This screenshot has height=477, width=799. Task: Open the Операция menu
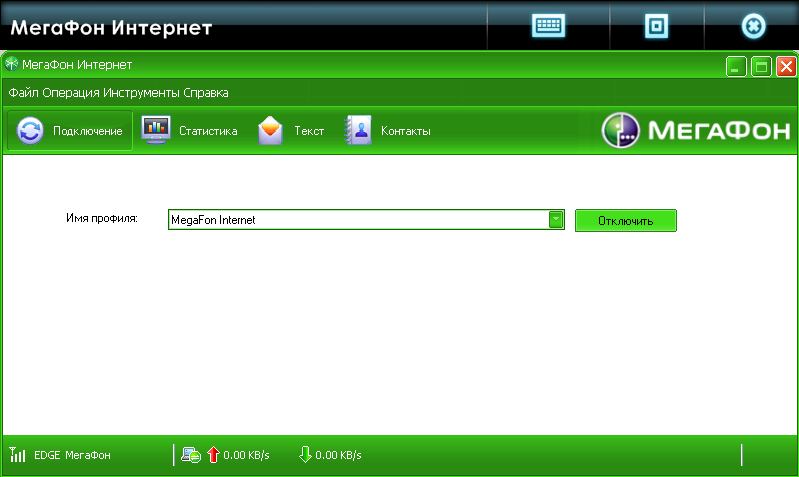(71, 93)
